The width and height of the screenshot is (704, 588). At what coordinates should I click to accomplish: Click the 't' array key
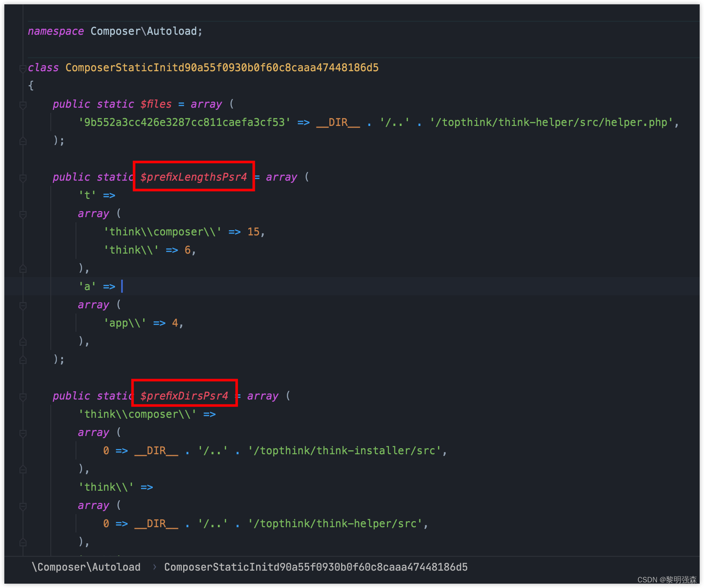(87, 195)
